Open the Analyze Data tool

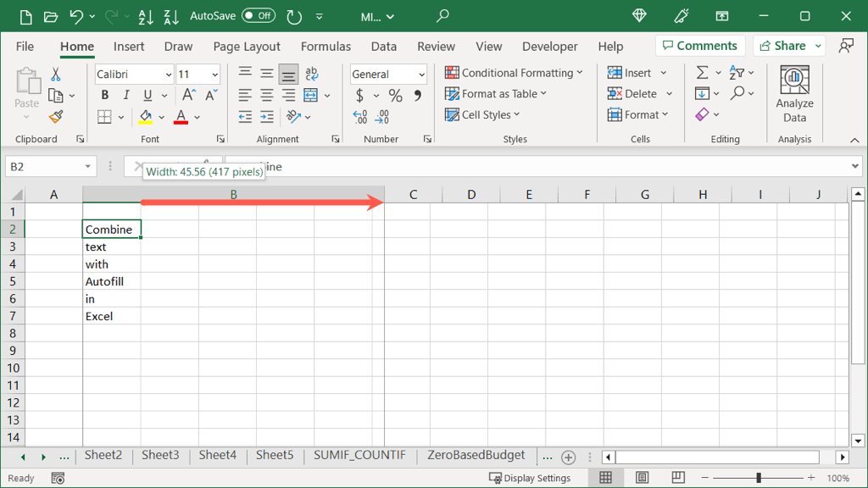click(794, 95)
